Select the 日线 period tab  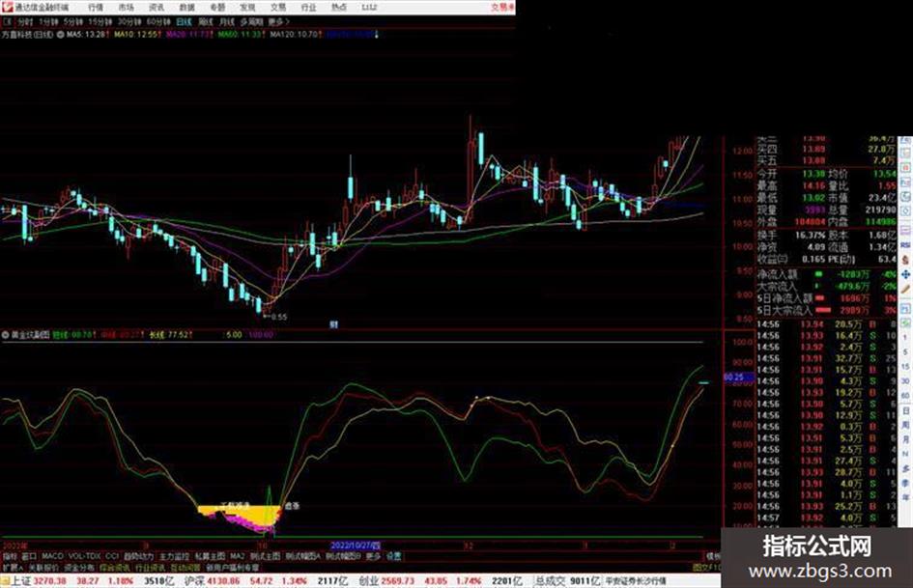click(x=184, y=22)
